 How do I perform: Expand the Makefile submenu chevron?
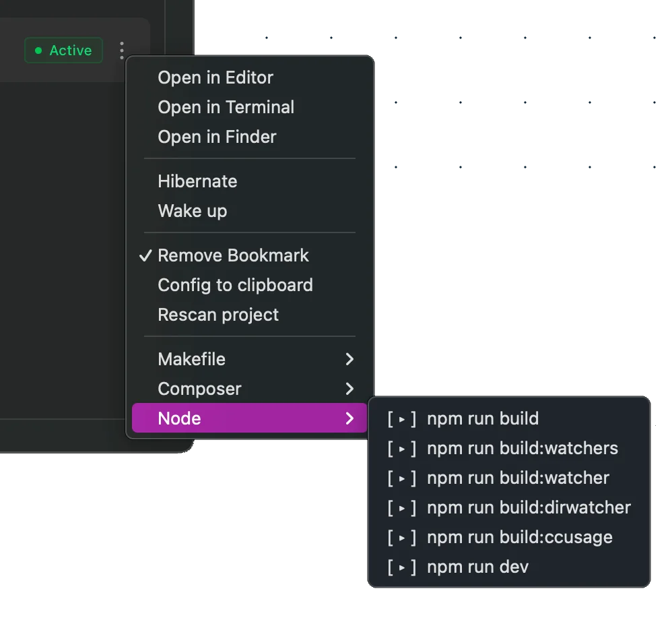(349, 359)
